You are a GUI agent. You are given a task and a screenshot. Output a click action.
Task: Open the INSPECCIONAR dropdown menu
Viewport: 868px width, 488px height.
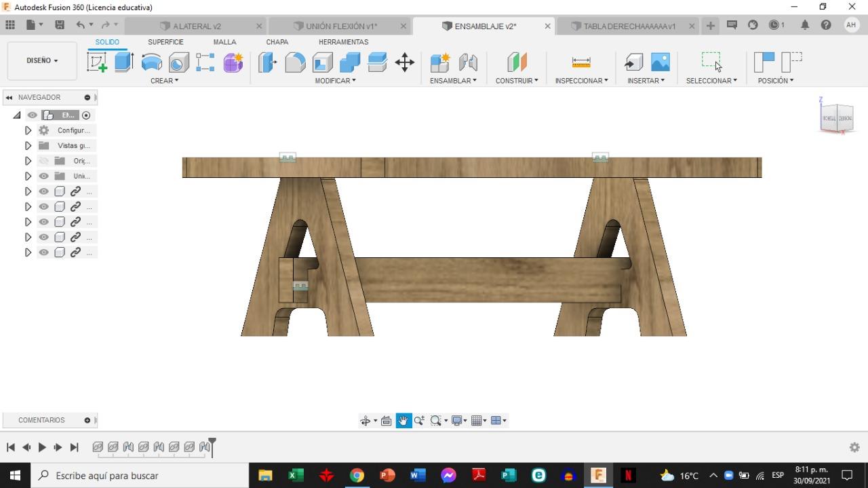click(581, 81)
